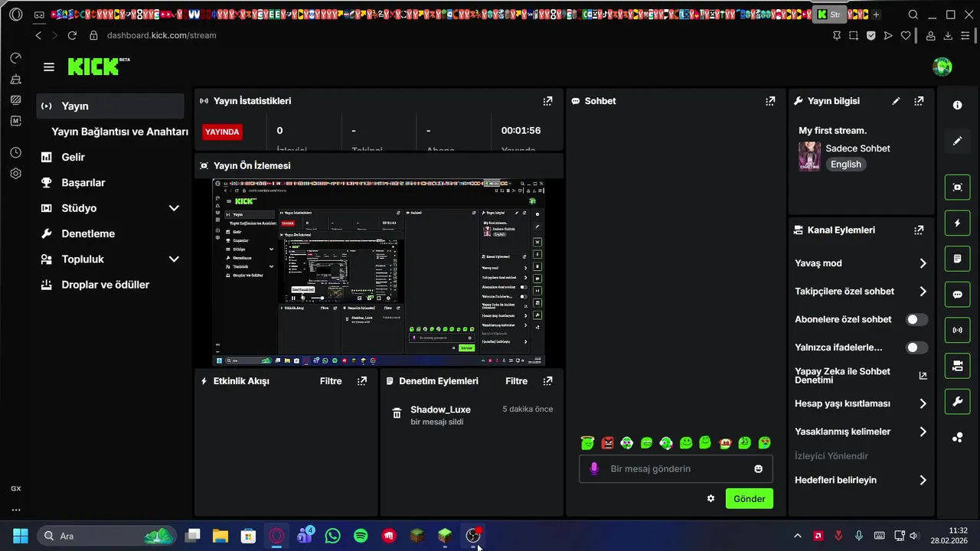The image size is (980, 551).
Task: Open Yapay Zeka ile Sohbet Denetimi link
Action: (861, 376)
